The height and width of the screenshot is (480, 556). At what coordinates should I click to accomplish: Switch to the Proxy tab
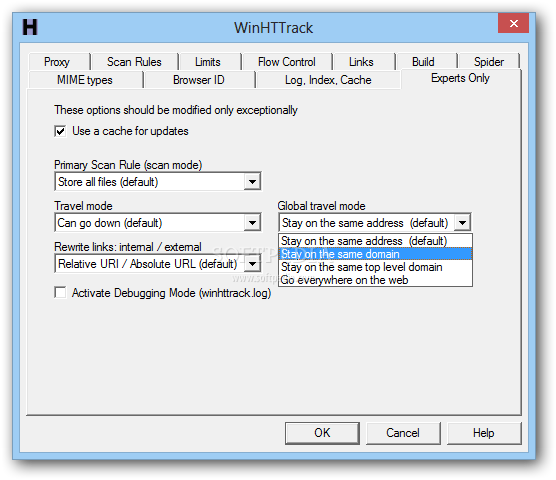point(59,62)
